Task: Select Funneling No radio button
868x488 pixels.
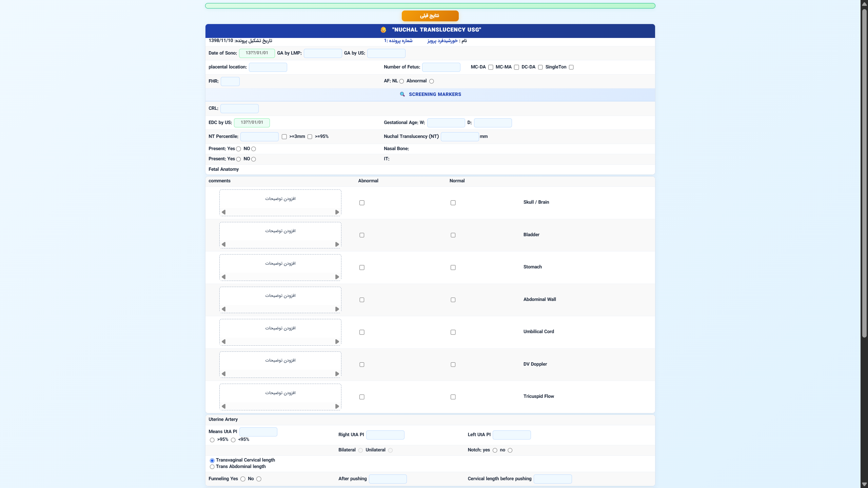Action: point(259,479)
